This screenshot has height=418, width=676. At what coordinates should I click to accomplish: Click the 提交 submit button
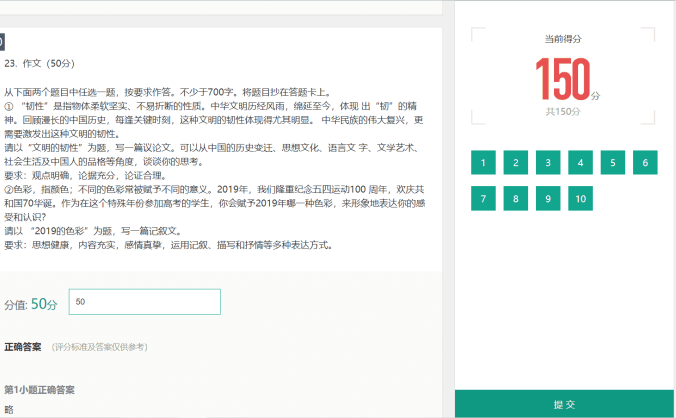pyautogui.click(x=564, y=404)
